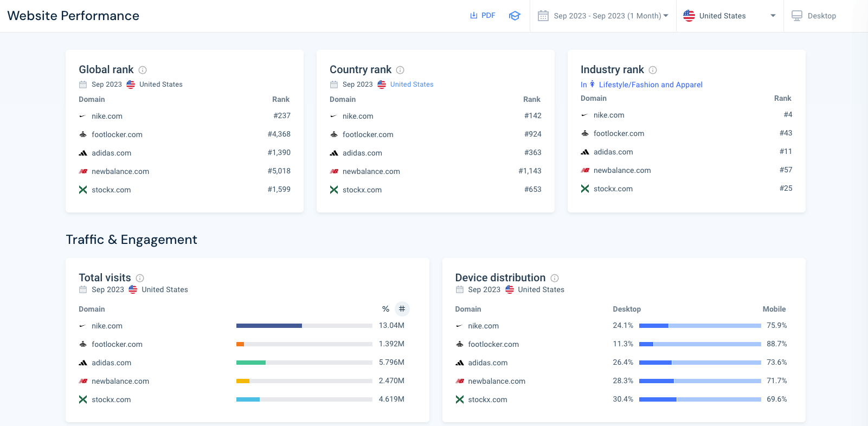868x426 pixels.
Task: Click the 13.04M visits value for nike.com
Action: (x=391, y=325)
